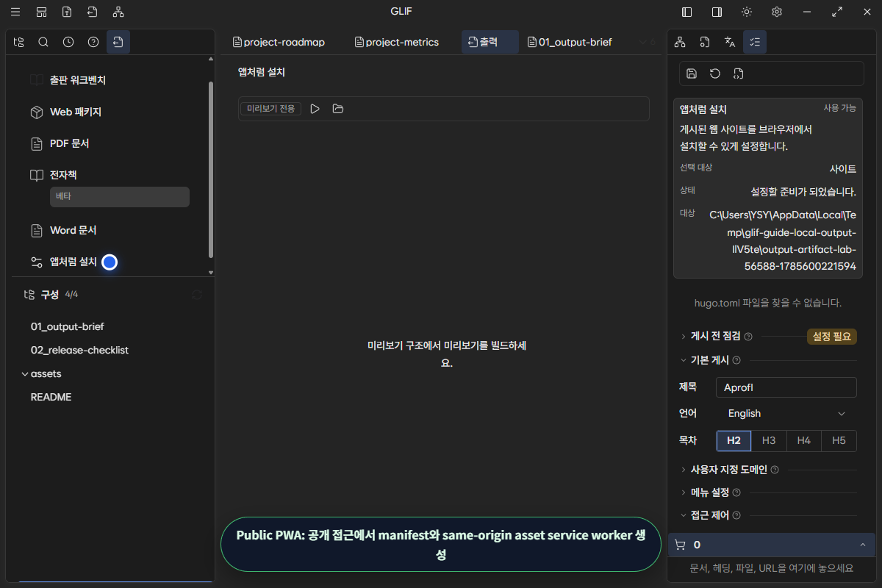Toggle the left sidebar panel
Viewport: 882px width, 588px height.
click(687, 12)
